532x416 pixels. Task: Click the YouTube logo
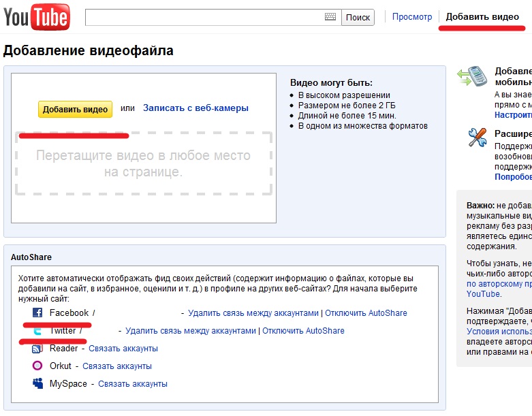click(37, 17)
